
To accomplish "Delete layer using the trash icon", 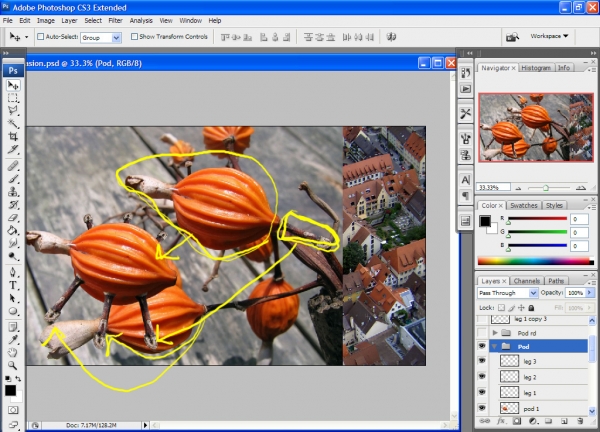I will click(x=580, y=421).
